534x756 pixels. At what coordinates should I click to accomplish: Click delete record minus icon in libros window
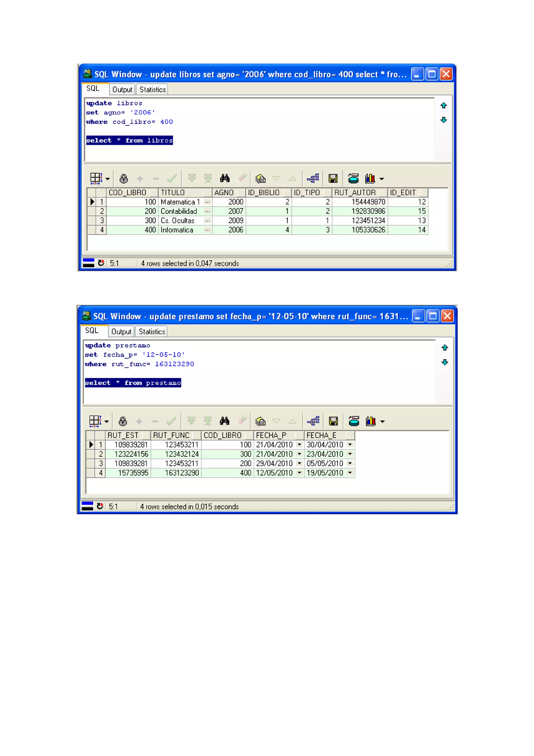click(x=156, y=178)
